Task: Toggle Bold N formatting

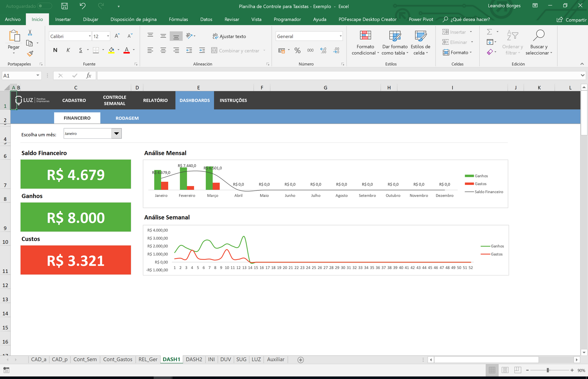Action: pos(55,50)
